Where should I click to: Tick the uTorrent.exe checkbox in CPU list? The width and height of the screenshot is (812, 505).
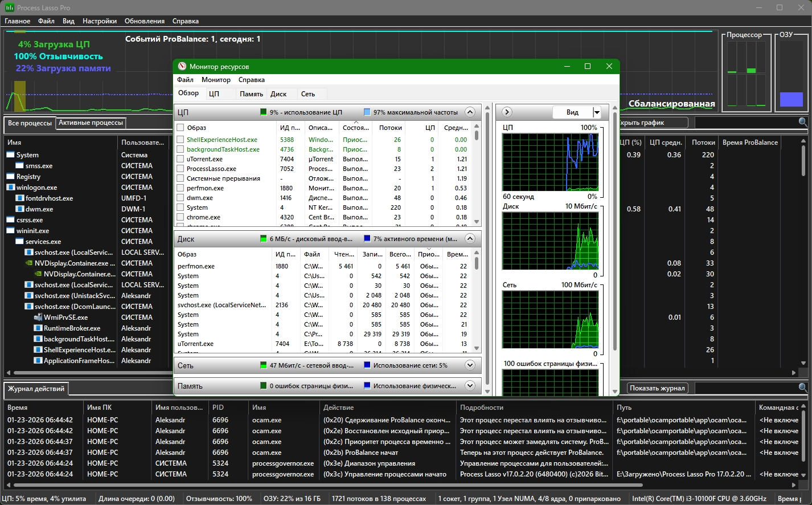tap(181, 159)
